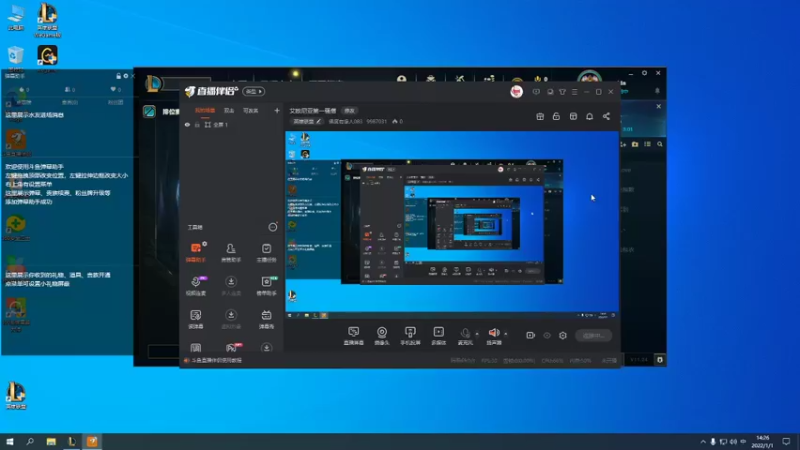This screenshot has width=800, height=450.
Task: Click the start streaming button
Action: 593,335
